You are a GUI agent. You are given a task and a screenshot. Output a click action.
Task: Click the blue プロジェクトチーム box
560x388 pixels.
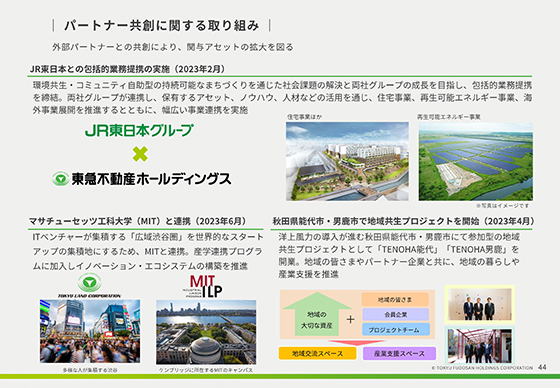coord(396,329)
